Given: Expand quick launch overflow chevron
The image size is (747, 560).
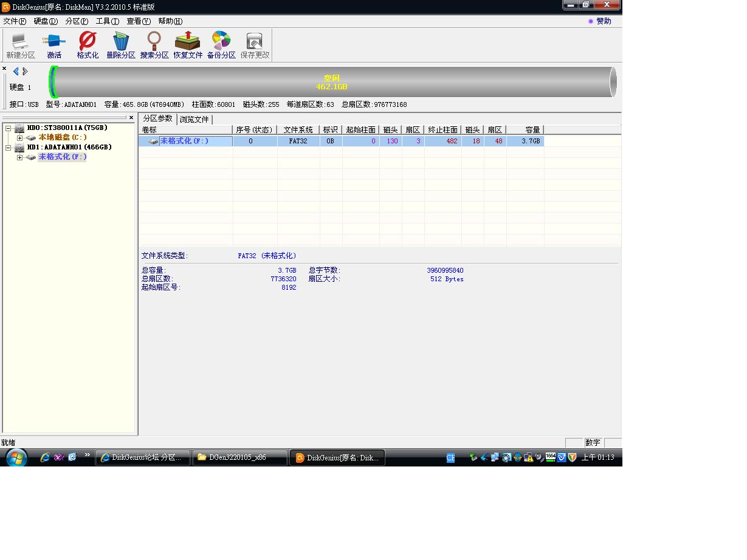Looking at the screenshot, I should (x=87, y=455).
